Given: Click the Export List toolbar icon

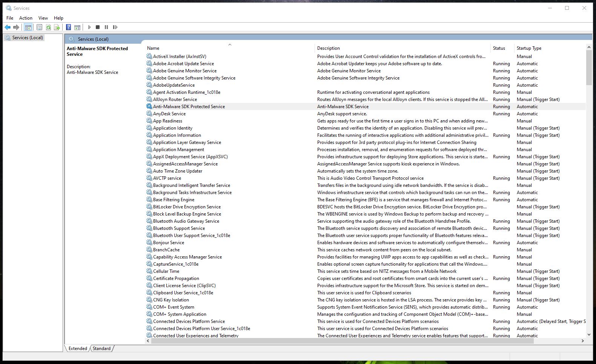Looking at the screenshot, I should (x=57, y=27).
